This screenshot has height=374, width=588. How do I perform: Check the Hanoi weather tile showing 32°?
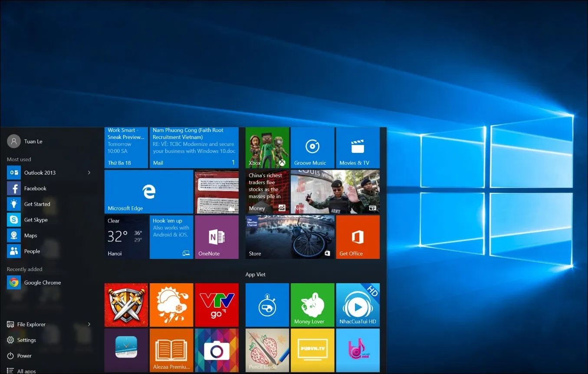click(x=126, y=237)
